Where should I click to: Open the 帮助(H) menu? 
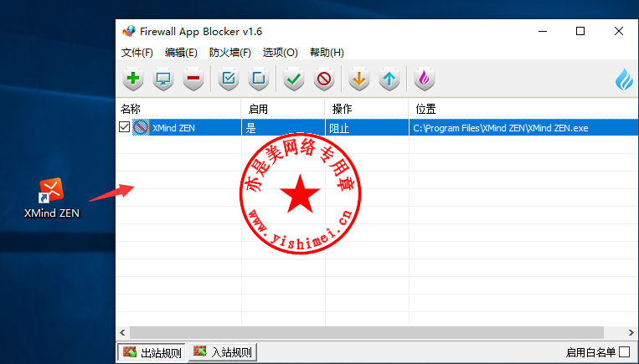(x=327, y=53)
